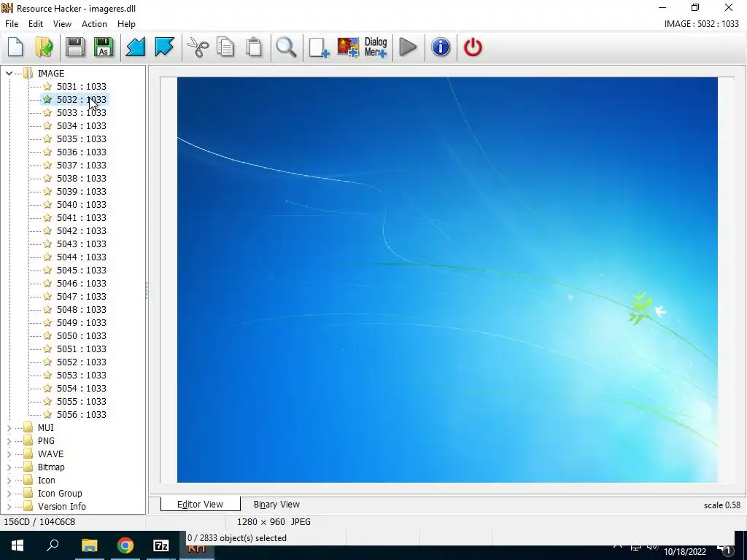Open Google Chrome from the taskbar

(x=125, y=545)
